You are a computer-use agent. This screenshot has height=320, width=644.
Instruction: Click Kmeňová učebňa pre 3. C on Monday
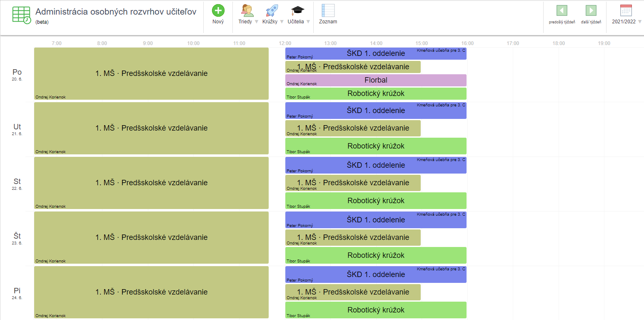pos(441,50)
